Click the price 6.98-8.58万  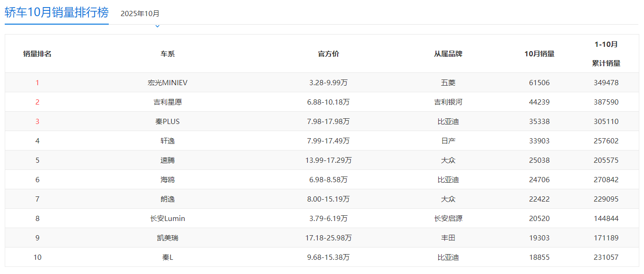click(x=328, y=180)
